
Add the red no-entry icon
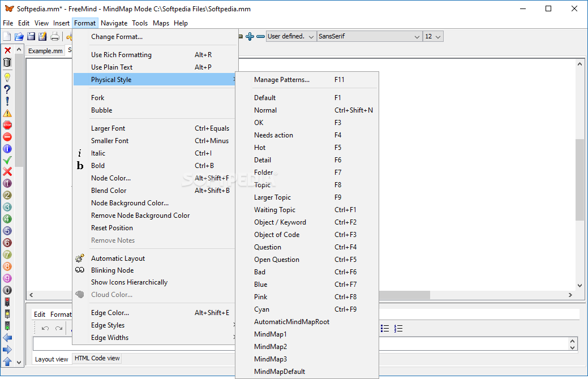click(7, 137)
